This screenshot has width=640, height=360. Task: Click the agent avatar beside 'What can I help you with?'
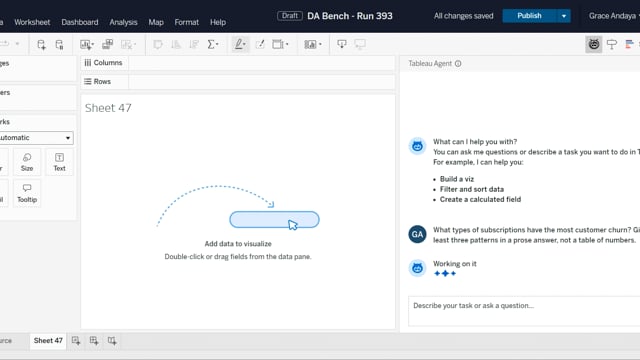[x=417, y=146]
